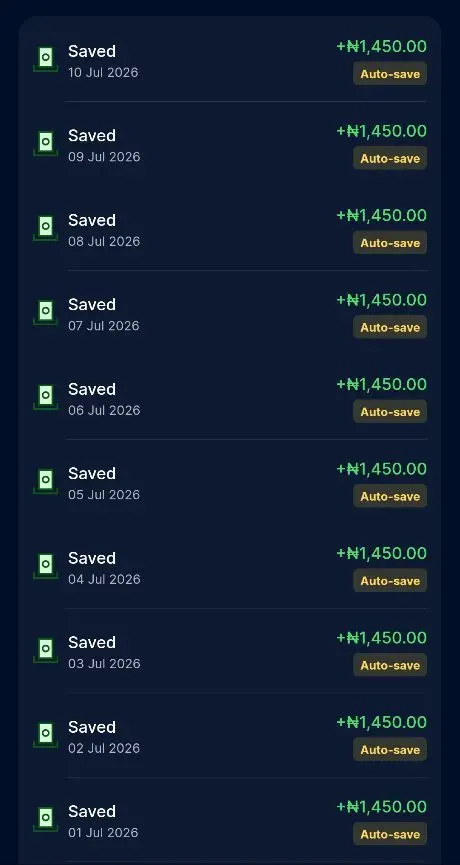Tap the cash icon for 03 Jul 2026
The width and height of the screenshot is (460, 865).
pyautogui.click(x=46, y=650)
